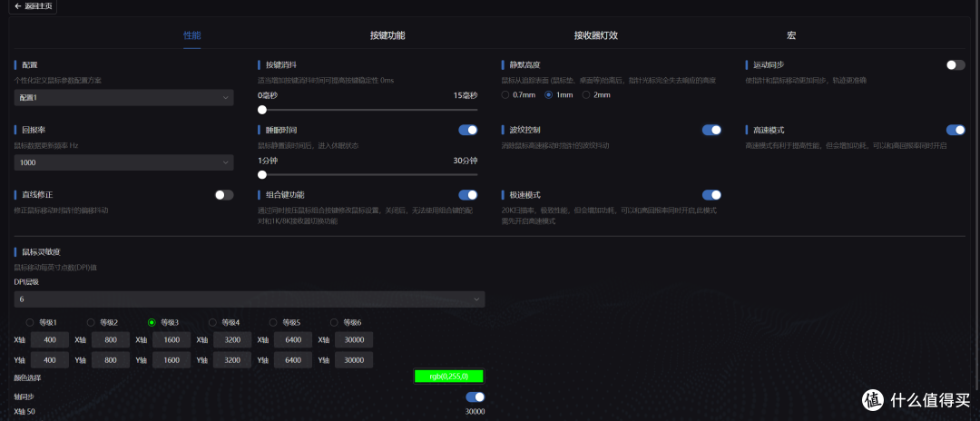The height and width of the screenshot is (421, 980).
Task: Select DPI 等级6 radio button
Action: pyautogui.click(x=334, y=322)
